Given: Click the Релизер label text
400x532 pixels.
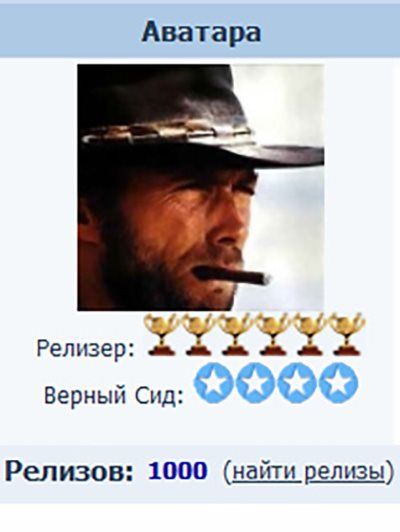Looking at the screenshot, I should tap(85, 349).
